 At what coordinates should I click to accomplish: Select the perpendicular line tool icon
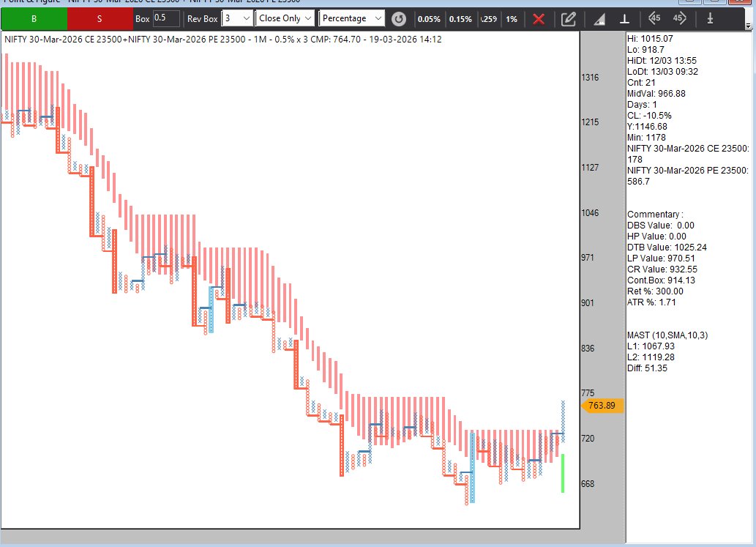[624, 19]
